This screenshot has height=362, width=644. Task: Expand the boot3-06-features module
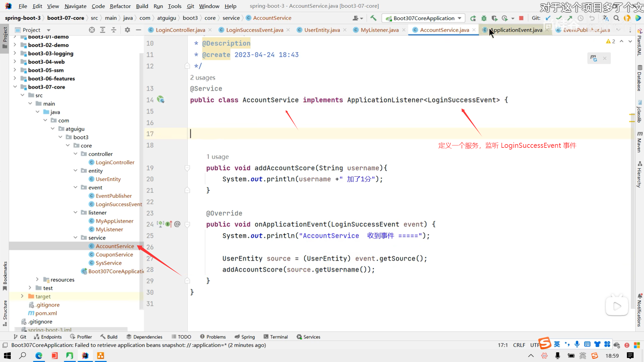click(x=15, y=78)
